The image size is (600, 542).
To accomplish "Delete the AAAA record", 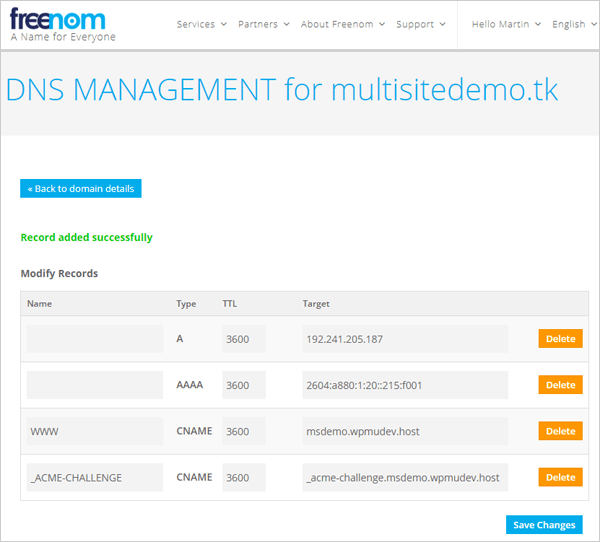I will tap(560, 385).
